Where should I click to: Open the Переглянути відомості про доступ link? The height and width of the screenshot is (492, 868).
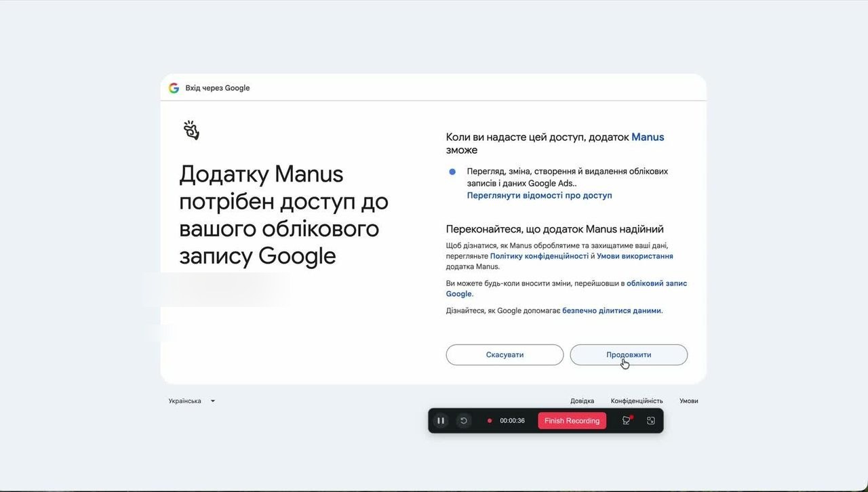(x=539, y=195)
